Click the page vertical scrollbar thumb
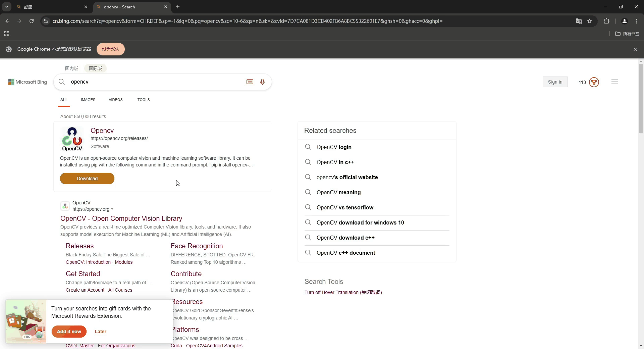 click(641, 99)
